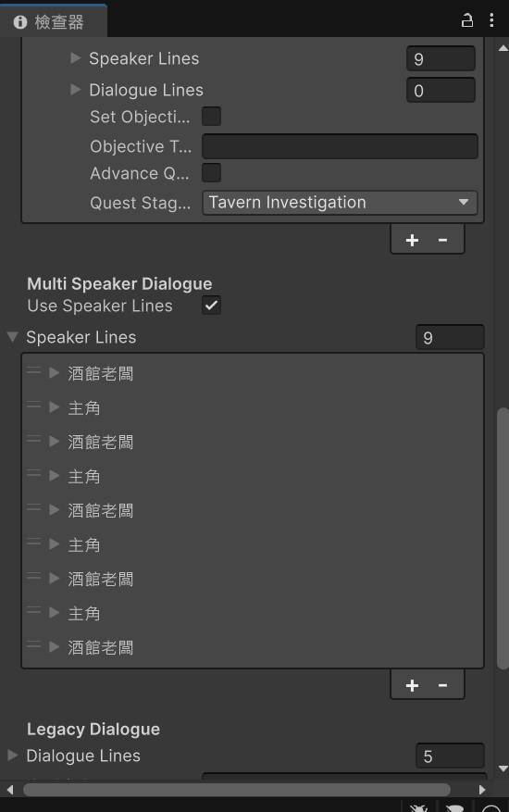Viewport: 509px width, 812px height.
Task: Click the Objective Text input field
Action: (x=340, y=146)
